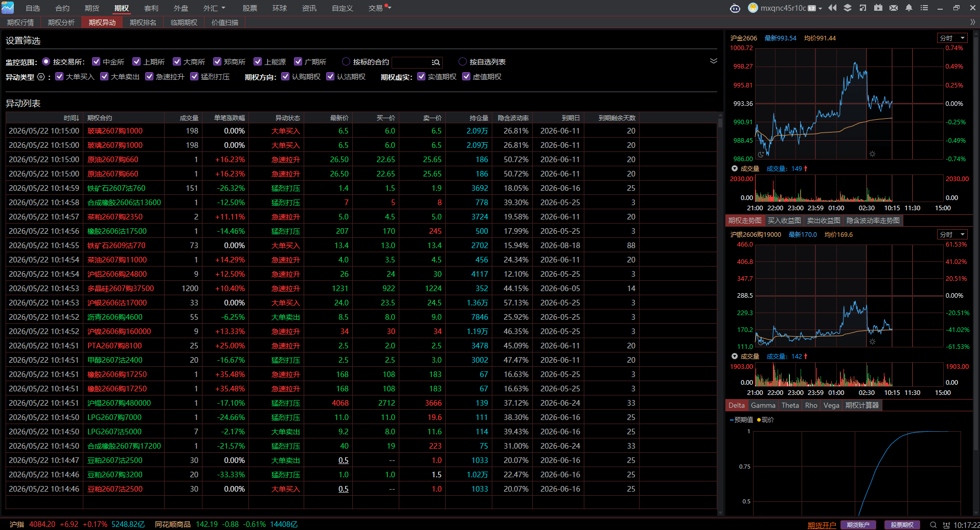Click the 期货开户 link
Image resolution: width=980 pixels, height=530 pixels.
tap(822, 525)
